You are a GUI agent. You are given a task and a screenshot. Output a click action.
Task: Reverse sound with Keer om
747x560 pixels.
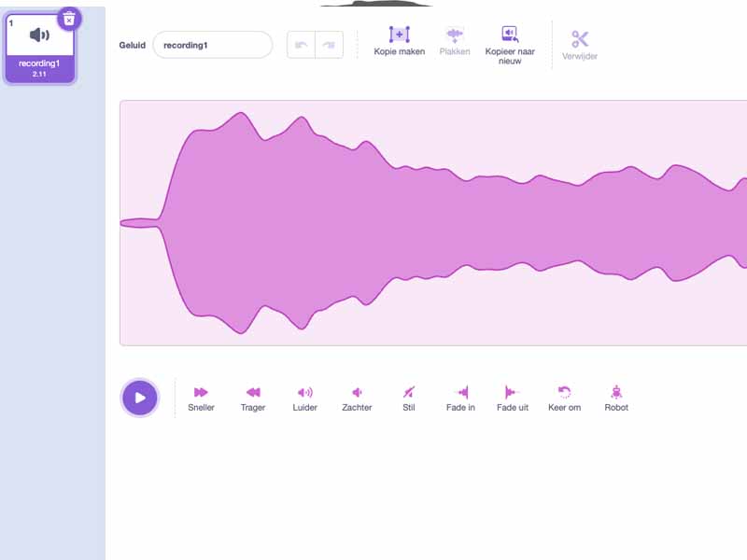coord(564,393)
